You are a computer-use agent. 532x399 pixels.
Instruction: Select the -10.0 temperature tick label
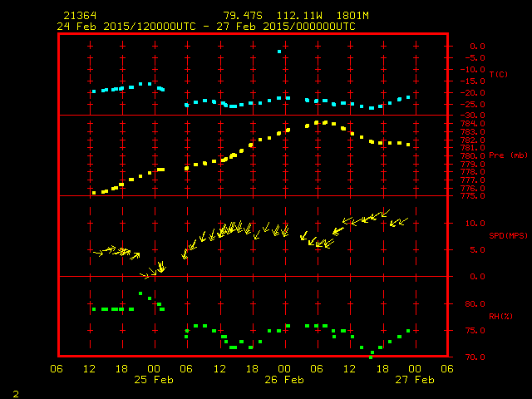(x=473, y=70)
